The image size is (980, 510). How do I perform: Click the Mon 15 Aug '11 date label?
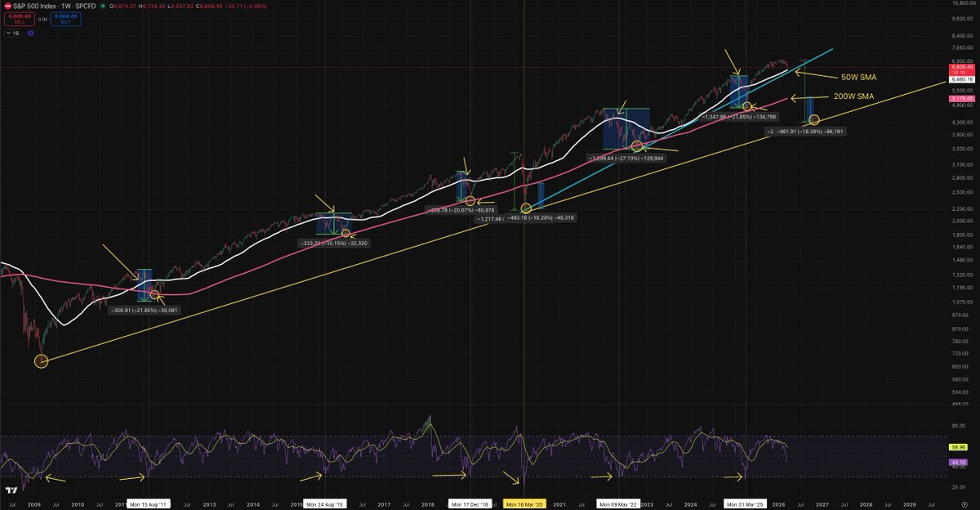coord(149,506)
